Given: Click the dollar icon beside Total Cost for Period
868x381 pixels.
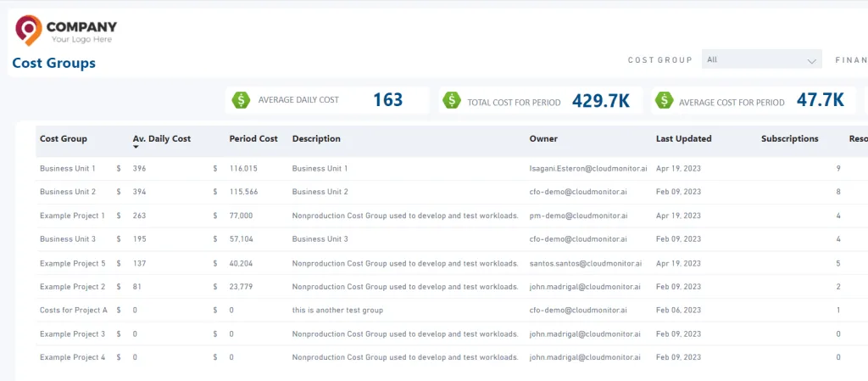Looking at the screenshot, I should pos(452,100).
